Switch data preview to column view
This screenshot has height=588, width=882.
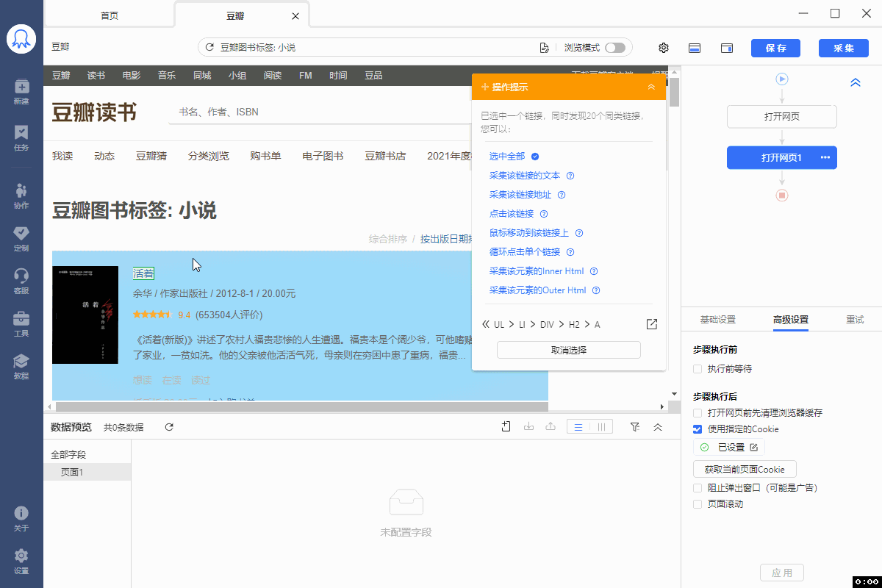pos(601,427)
